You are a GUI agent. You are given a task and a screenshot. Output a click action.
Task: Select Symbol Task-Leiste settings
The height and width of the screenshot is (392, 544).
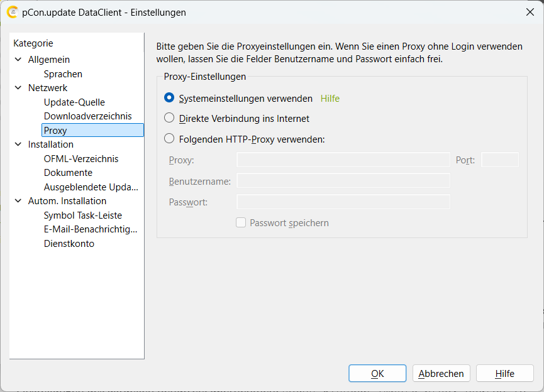pyautogui.click(x=83, y=215)
